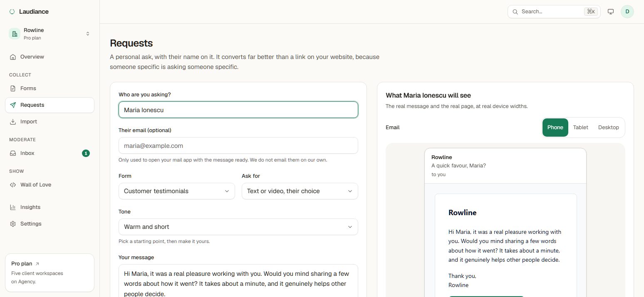Click the 'A quick favour, Maria?' subject line
The image size is (644, 297).
(x=458, y=166)
